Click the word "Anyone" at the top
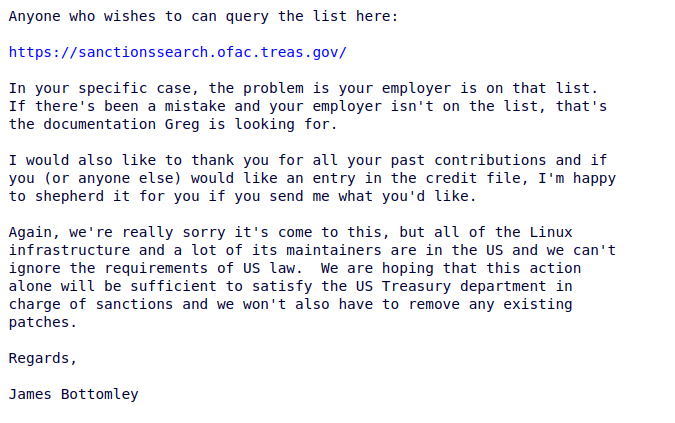675x423 pixels. [x=34, y=16]
